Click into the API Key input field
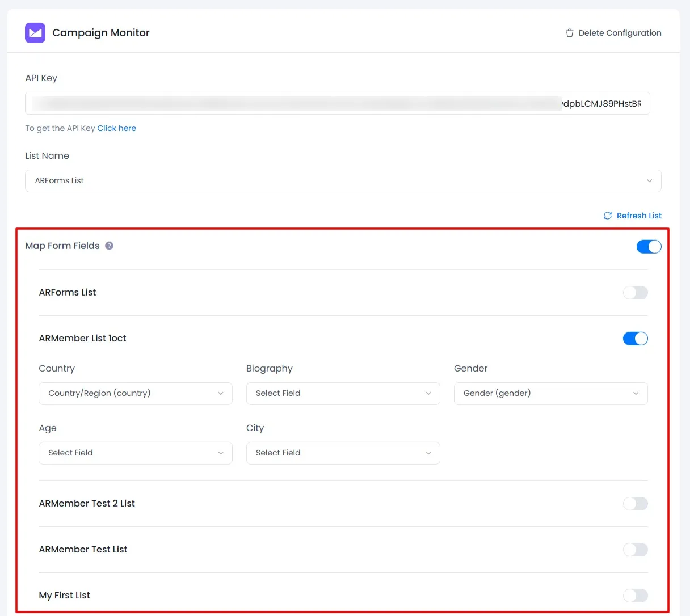690x616 pixels. click(337, 103)
